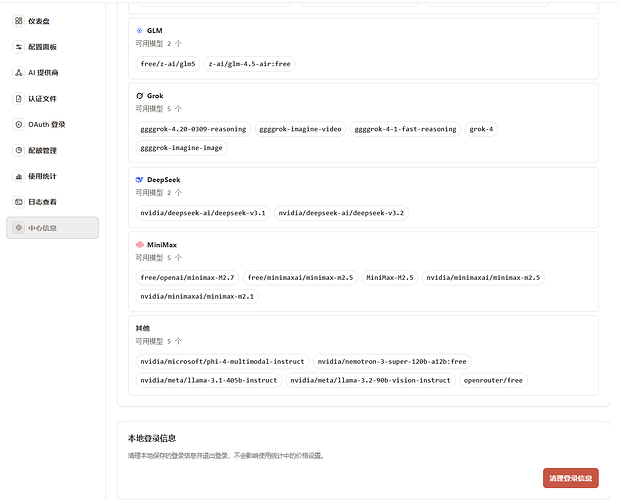Click nvidia/meta/llama-3.2-90b-vision-instruct tag
This screenshot has width=619, height=500.
(x=370, y=380)
